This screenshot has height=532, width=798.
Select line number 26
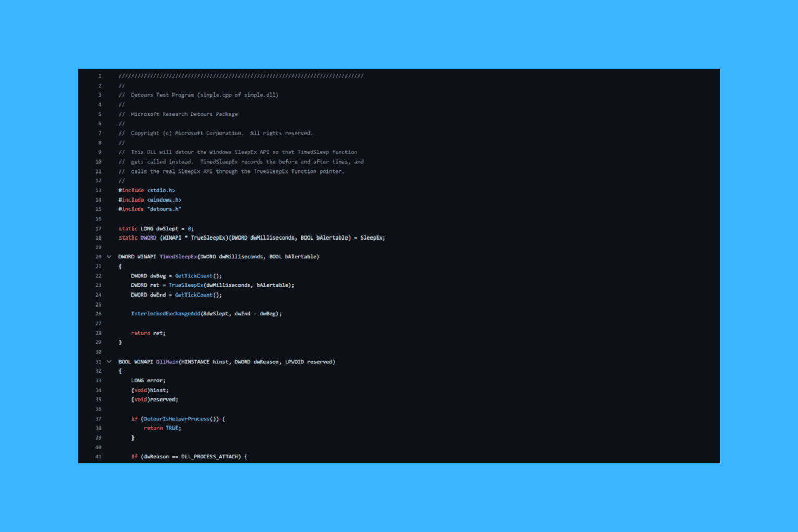[x=98, y=314]
